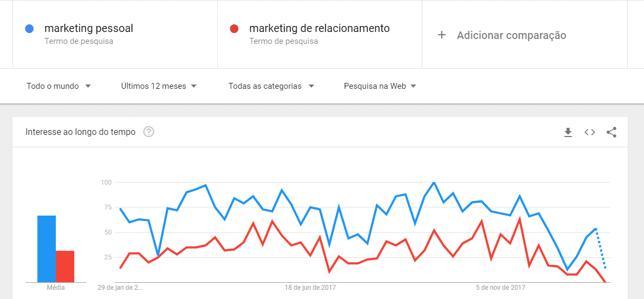Screen dimensions: 644x299
Task: Click the 18 de jun de 2017 axis label
Action: point(310,288)
